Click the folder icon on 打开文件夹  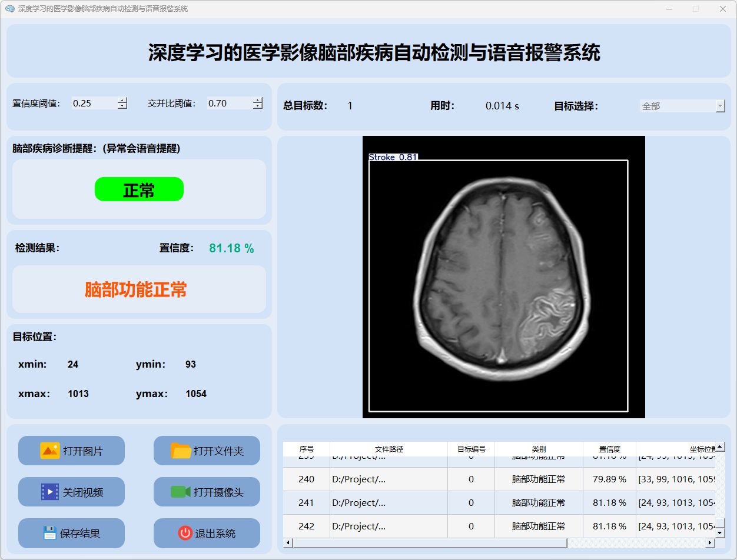181,451
